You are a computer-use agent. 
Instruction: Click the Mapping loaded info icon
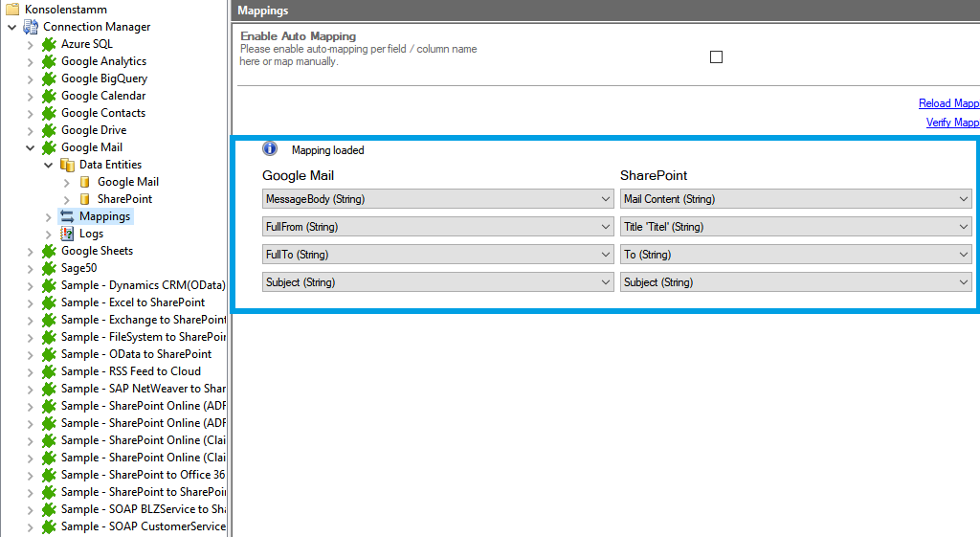point(270,149)
